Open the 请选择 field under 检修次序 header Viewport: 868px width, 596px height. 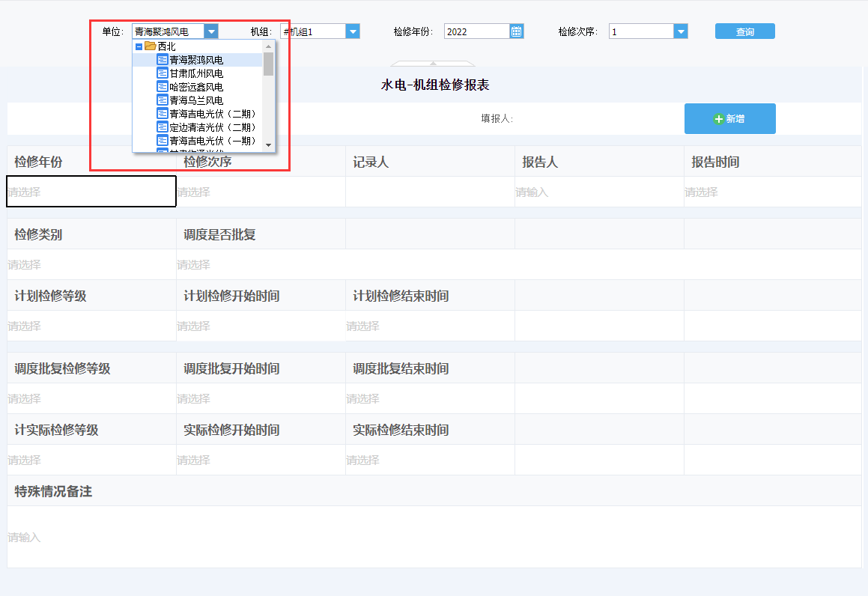pos(261,192)
